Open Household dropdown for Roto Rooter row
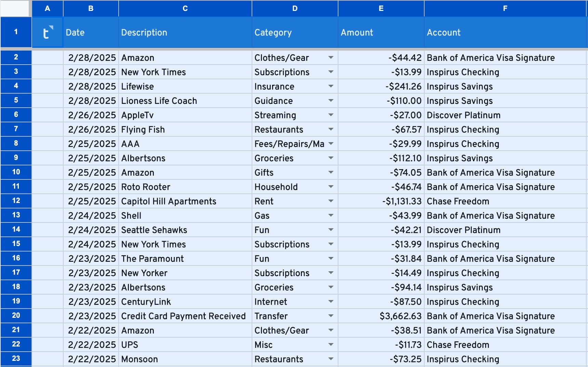 [x=331, y=187]
